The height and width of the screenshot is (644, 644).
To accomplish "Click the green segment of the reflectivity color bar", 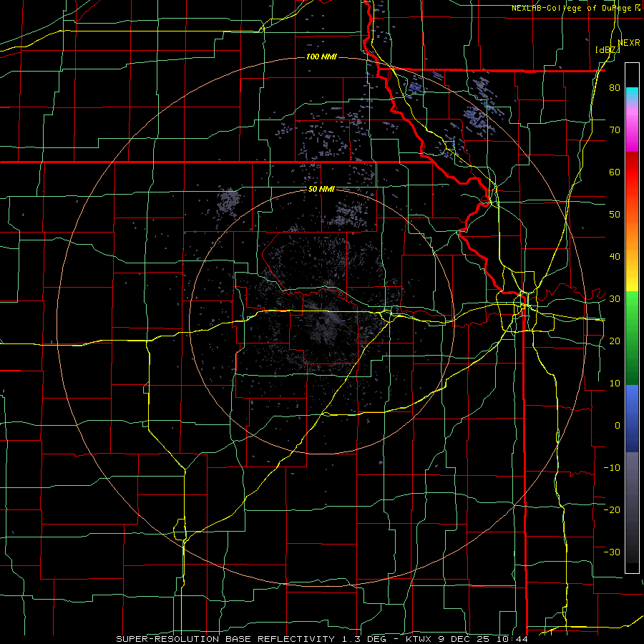I will pos(632,338).
